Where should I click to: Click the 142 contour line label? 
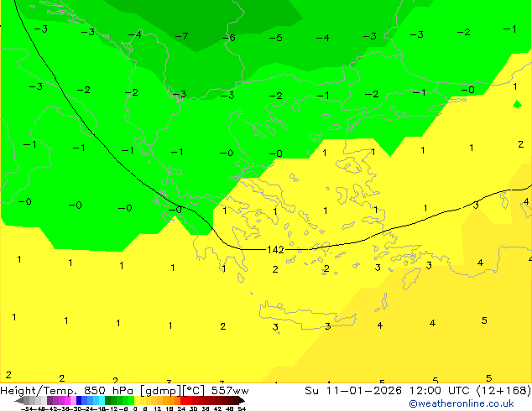pos(275,250)
